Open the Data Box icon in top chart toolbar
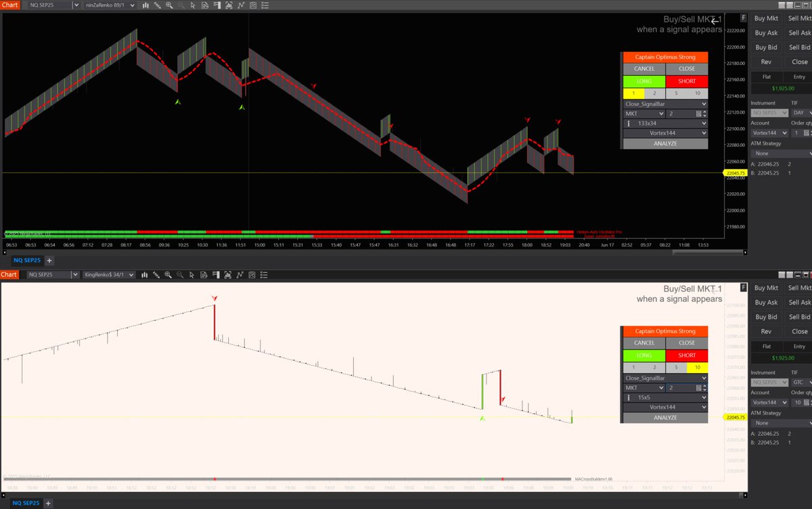 (x=204, y=5)
